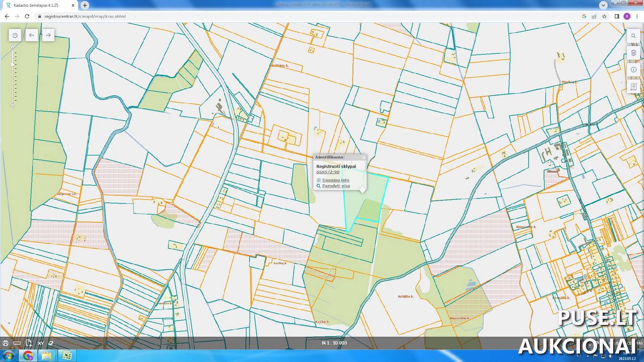The height and width of the screenshot is (362, 644).
Task: Go to the next map extent with the right arrow
Action: (x=48, y=35)
